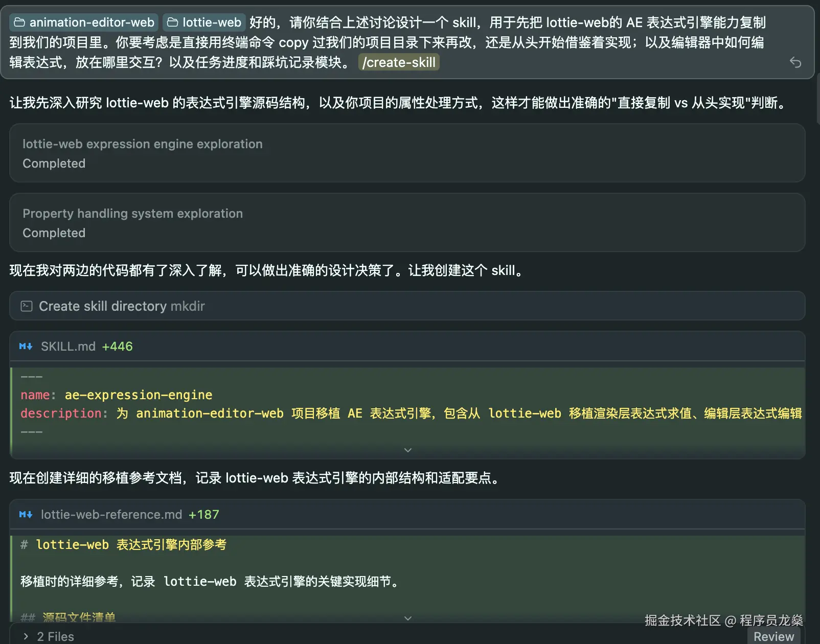Open the SKILL.md file header
The image size is (820, 644).
coord(407,347)
